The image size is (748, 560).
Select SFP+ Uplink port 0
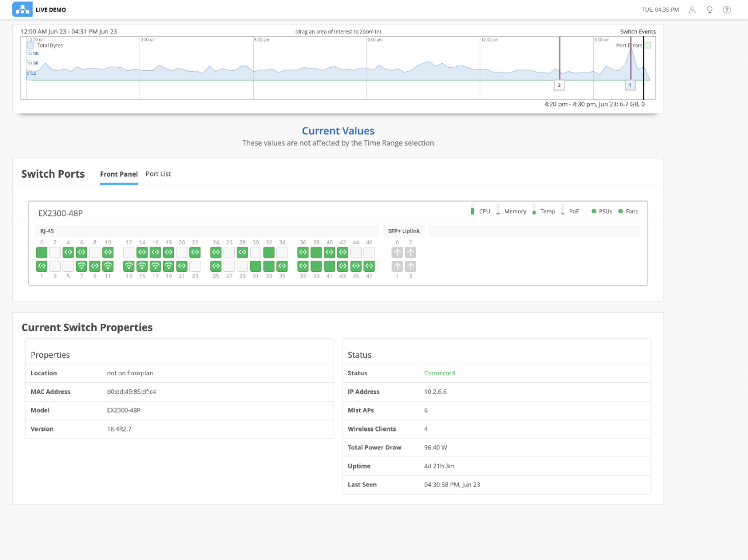click(x=397, y=253)
